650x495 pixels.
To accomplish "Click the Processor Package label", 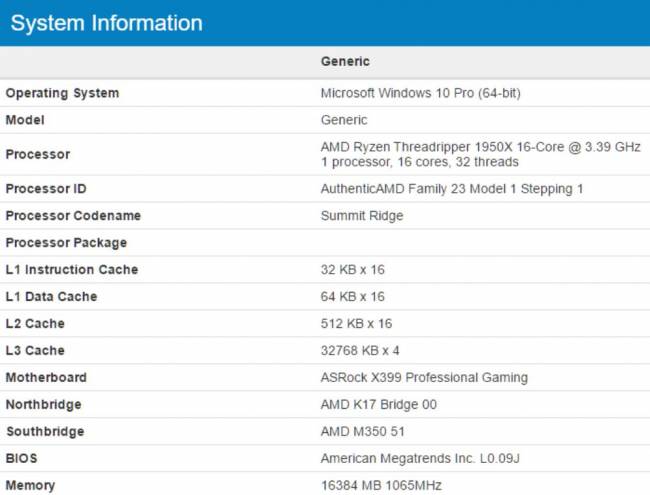I will 66,243.
